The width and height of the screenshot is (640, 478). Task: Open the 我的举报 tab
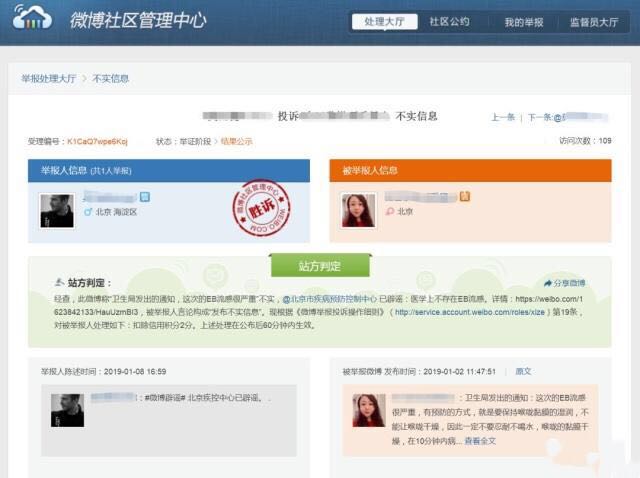tap(524, 22)
